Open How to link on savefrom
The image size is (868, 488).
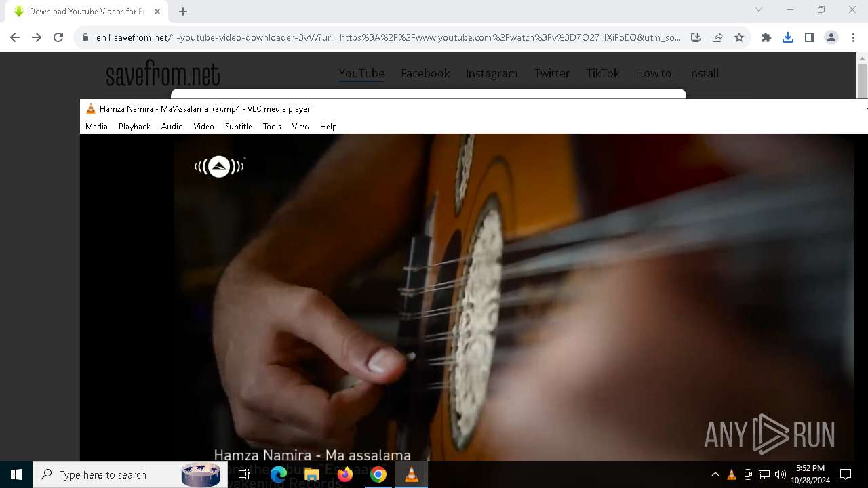[653, 73]
